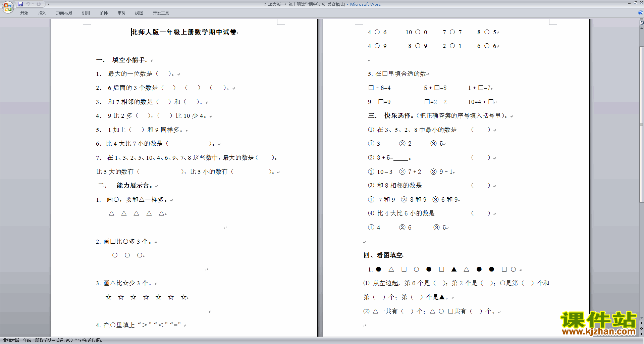Open the 开发工具 ribbon tab

[x=161, y=13]
